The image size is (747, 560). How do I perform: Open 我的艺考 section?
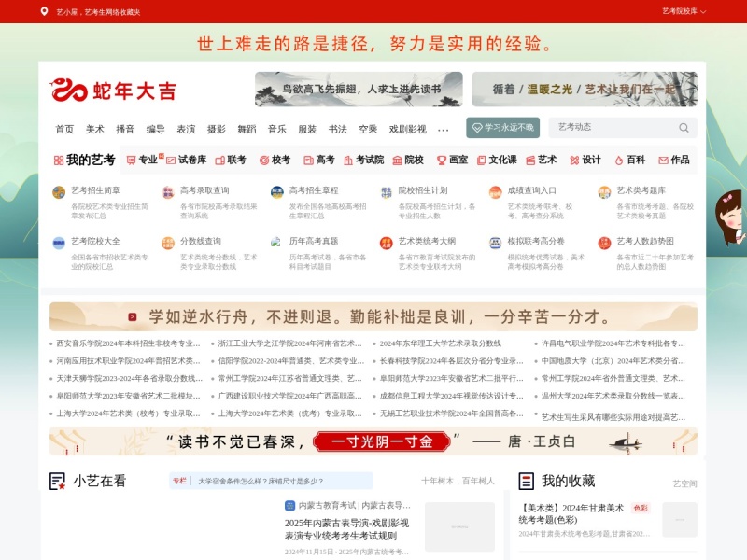(85, 160)
